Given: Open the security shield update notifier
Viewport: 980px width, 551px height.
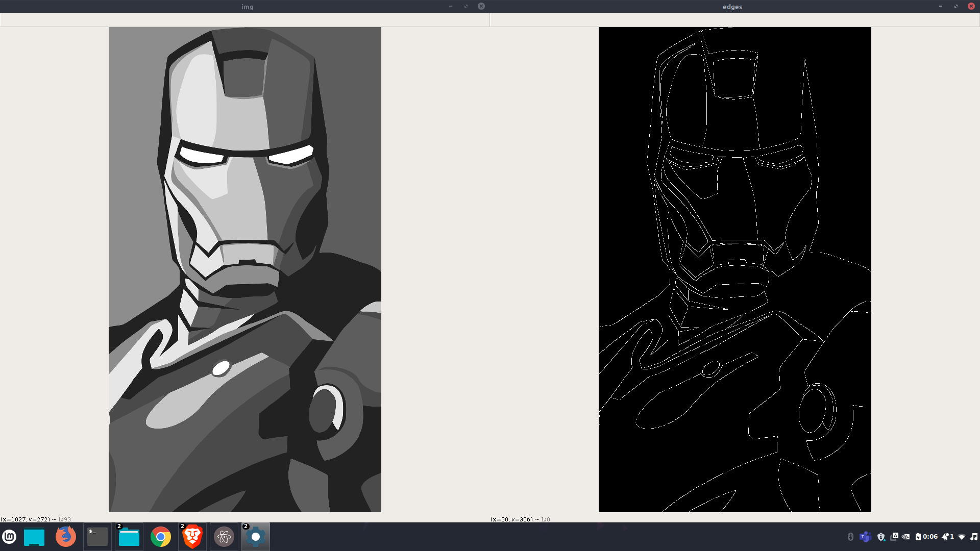Looking at the screenshot, I should point(881,537).
